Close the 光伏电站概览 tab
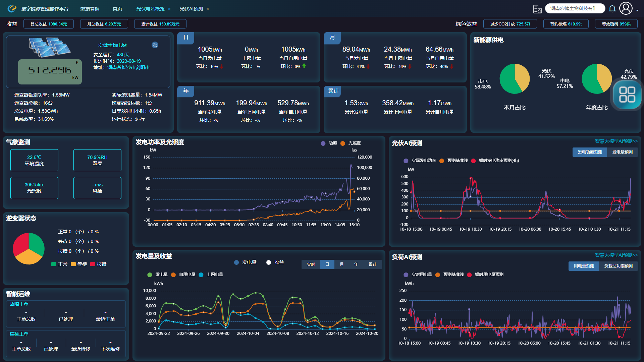 [x=169, y=9]
